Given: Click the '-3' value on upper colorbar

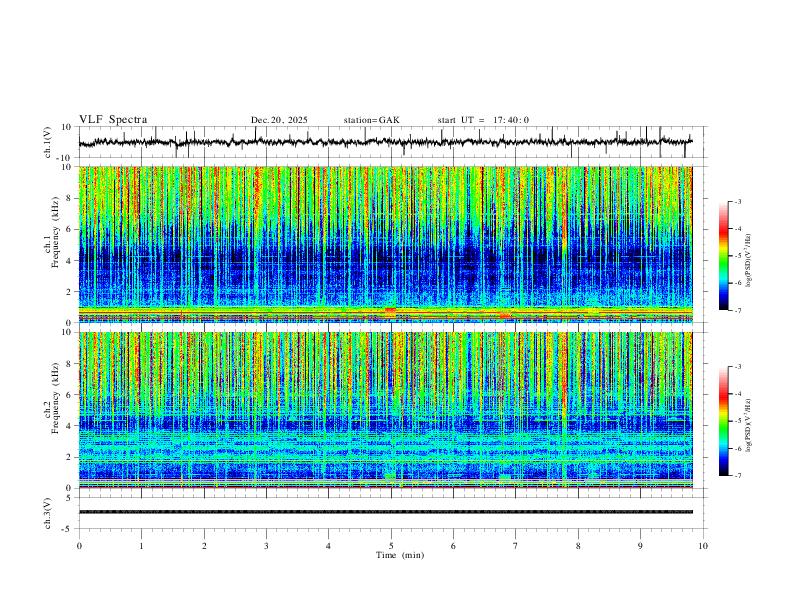Looking at the screenshot, I should click(737, 201).
